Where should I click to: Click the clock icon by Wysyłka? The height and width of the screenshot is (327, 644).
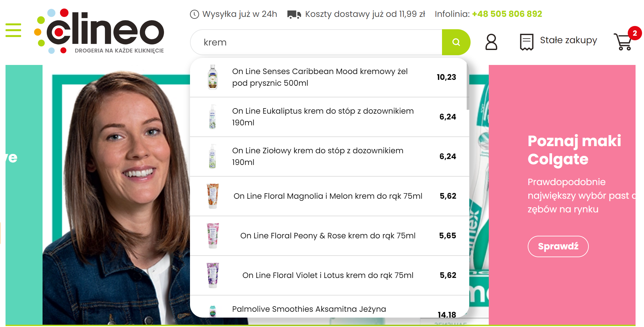(x=194, y=14)
